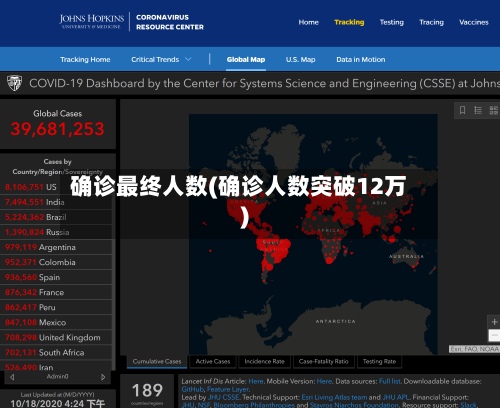Select the Russia row in cases list

pyautogui.click(x=56, y=232)
